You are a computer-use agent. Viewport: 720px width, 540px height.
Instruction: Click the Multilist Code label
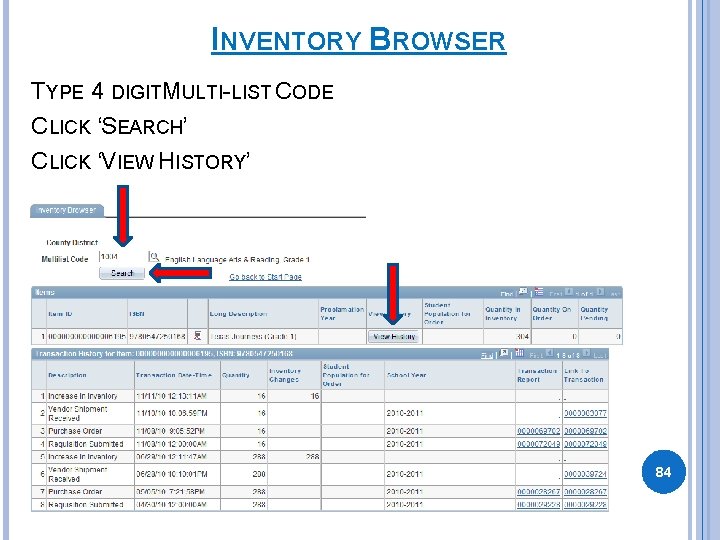tap(65, 259)
